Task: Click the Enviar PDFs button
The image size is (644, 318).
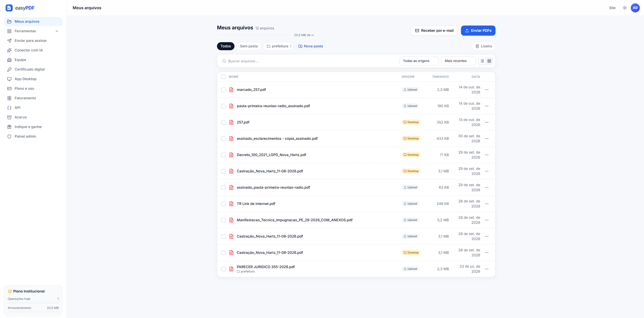Action: pyautogui.click(x=478, y=30)
